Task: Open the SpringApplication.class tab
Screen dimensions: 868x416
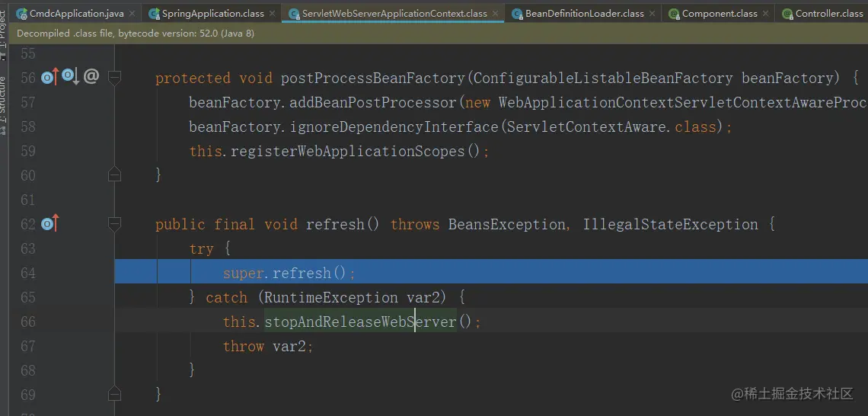Action: 212,13
